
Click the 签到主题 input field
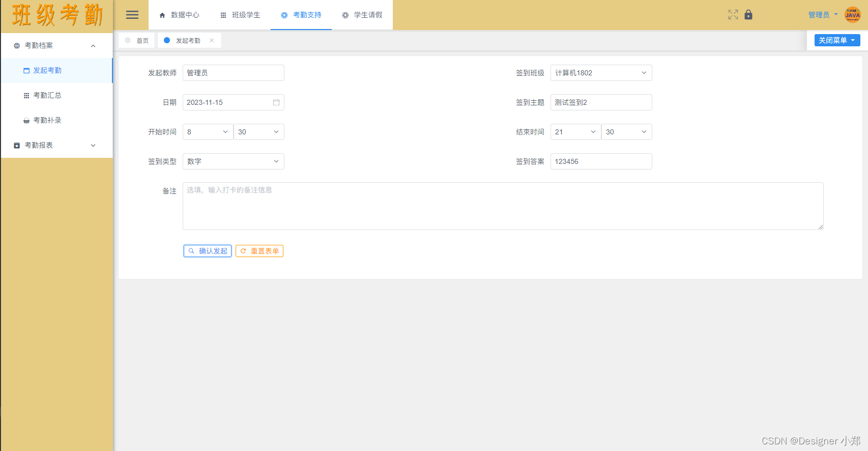601,102
